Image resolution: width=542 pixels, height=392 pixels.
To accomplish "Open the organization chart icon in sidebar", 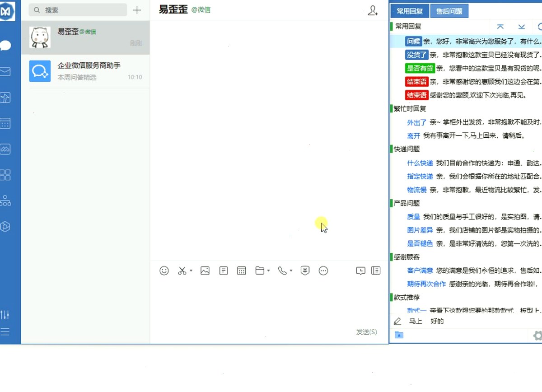I will coord(5,201).
